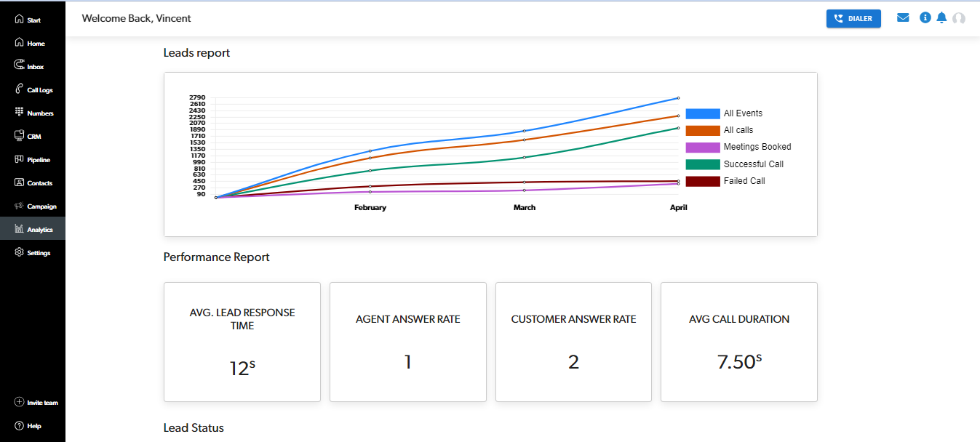This screenshot has height=442, width=980.
Task: Open the info circle icon
Action: tap(925, 18)
